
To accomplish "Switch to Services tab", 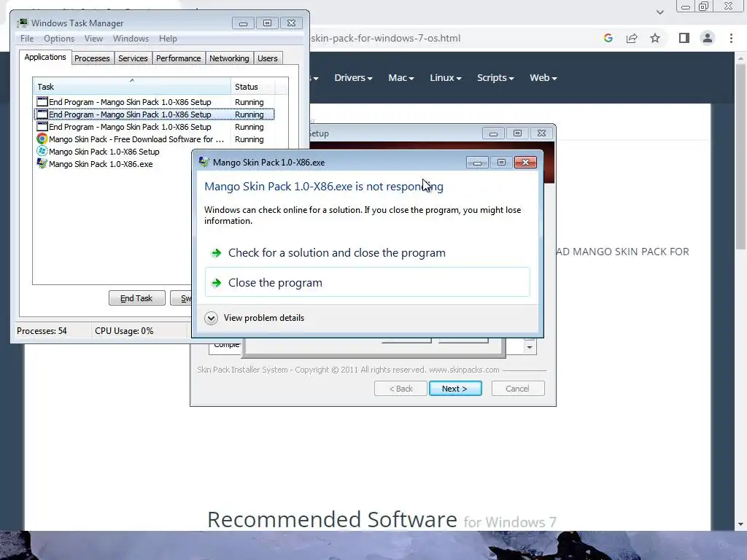I will coord(133,58).
